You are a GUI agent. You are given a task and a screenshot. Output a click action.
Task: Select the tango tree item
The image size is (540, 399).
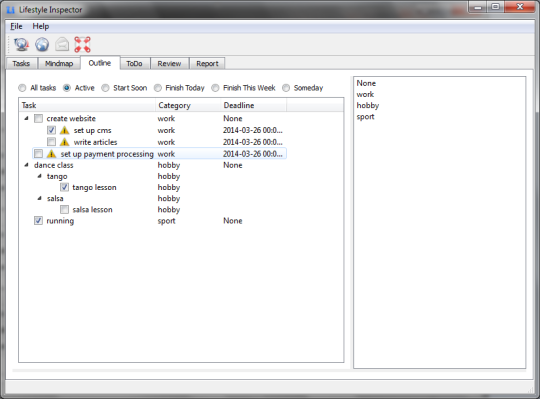tap(57, 176)
